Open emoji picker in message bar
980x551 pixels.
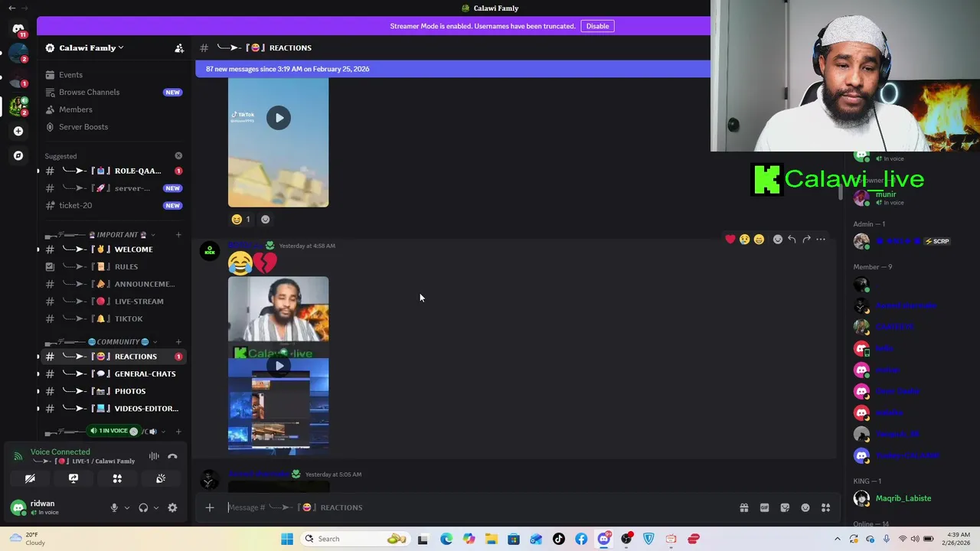coord(805,507)
